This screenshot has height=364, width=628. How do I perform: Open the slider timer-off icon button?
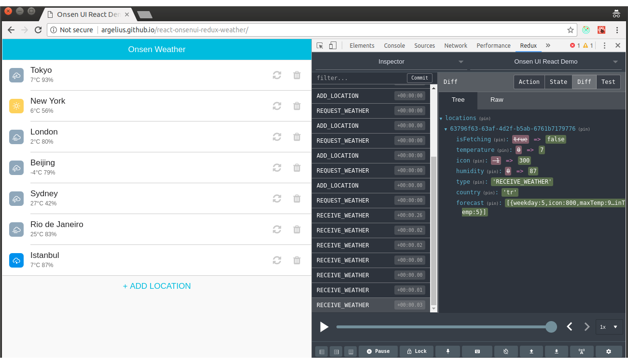[506, 351]
